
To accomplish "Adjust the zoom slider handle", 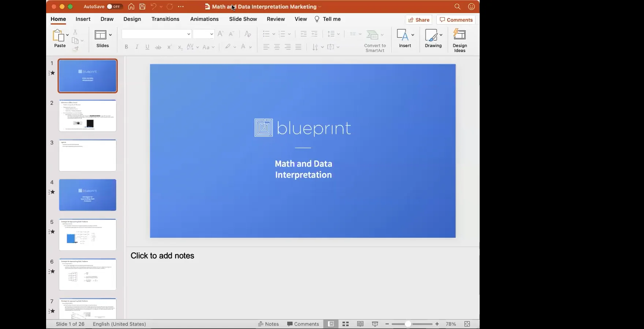I will pos(408,324).
